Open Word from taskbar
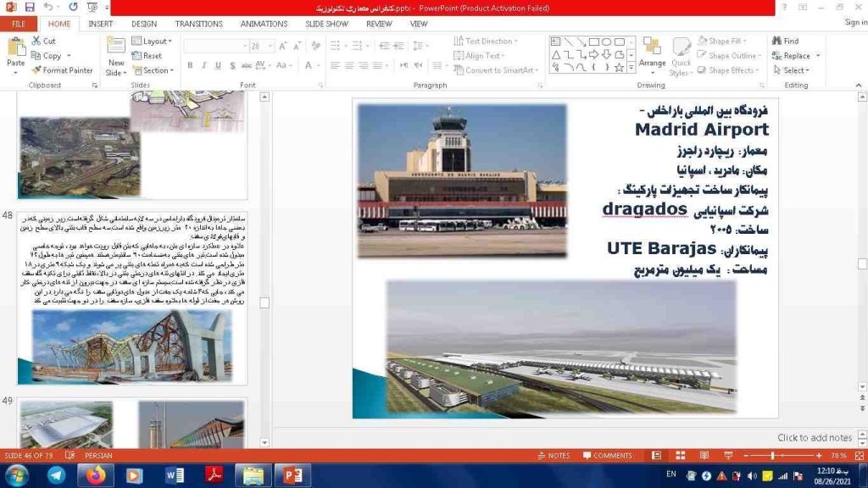Image resolution: width=868 pixels, height=488 pixels. [175, 475]
